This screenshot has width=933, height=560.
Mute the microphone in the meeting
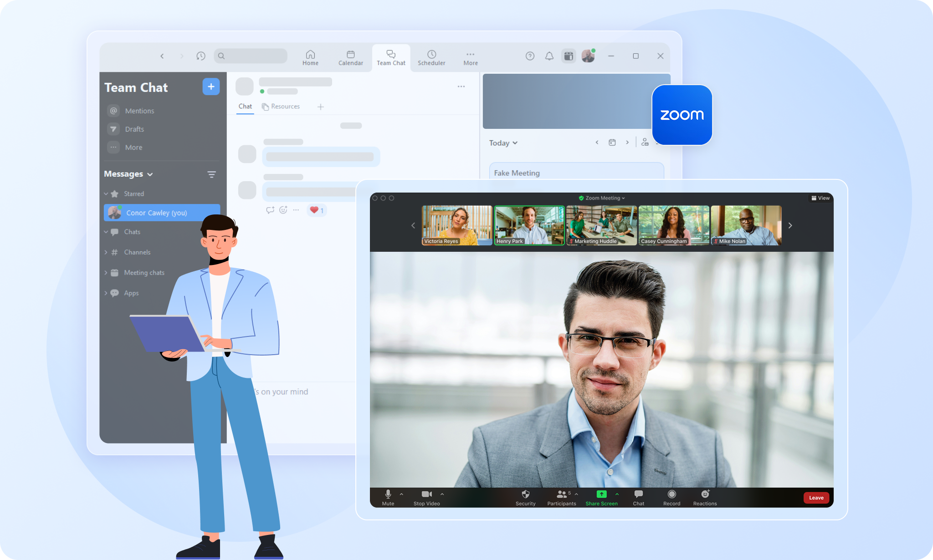click(x=388, y=498)
